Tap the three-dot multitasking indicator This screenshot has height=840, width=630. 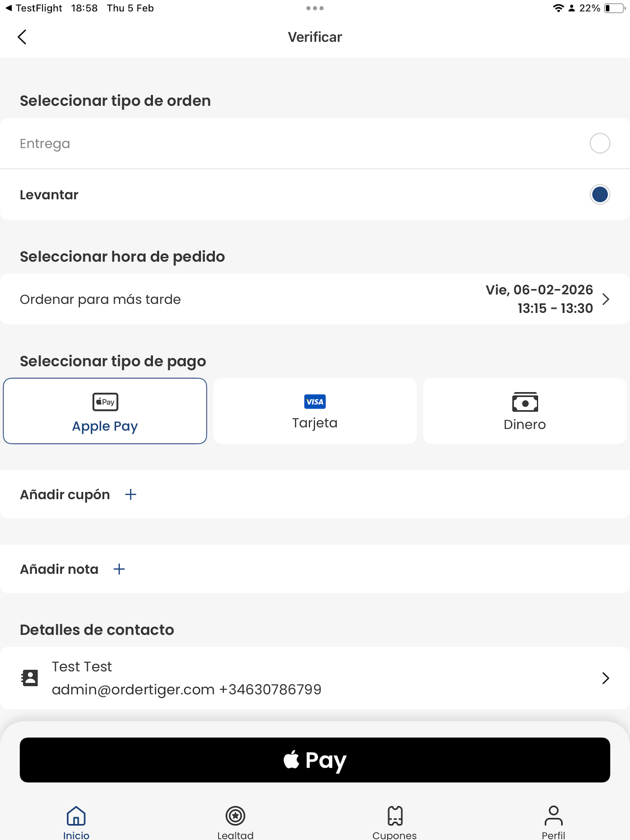315,8
